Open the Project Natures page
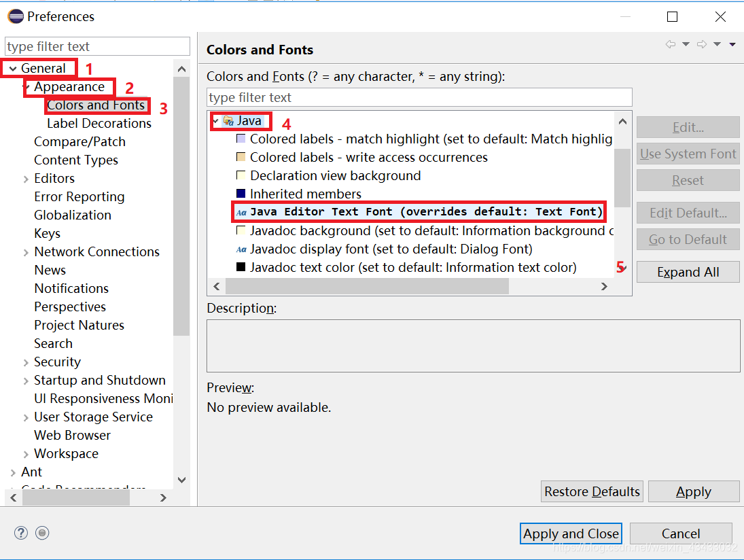The width and height of the screenshot is (744, 560). [79, 325]
